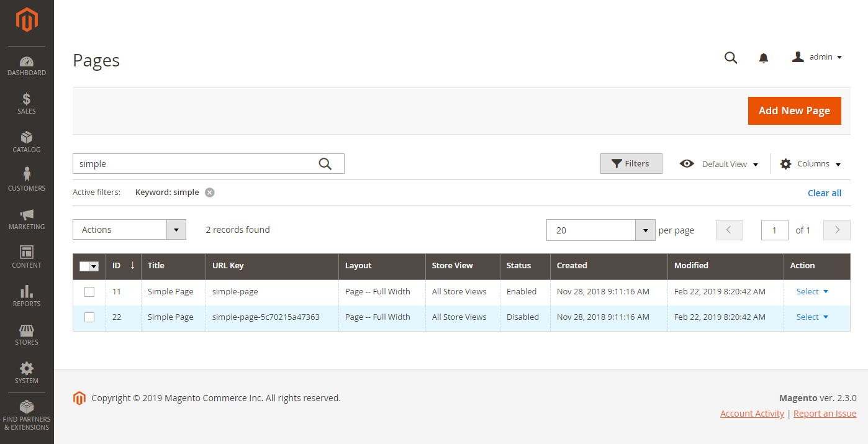Click the global search magnifier icon
This screenshot has width=868, height=444.
[x=731, y=58]
